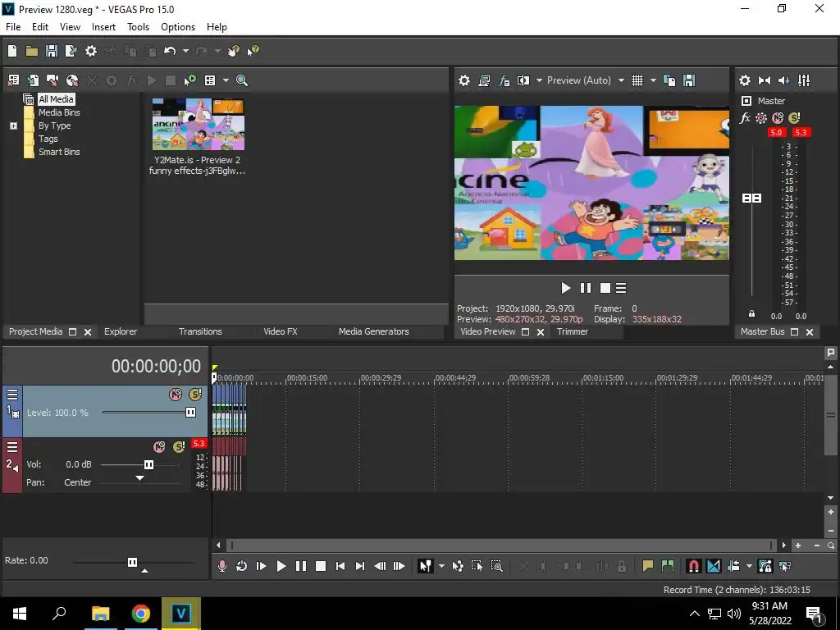Viewport: 840px width, 630px height.
Task: Click the What's This Help icon
Action: click(x=253, y=51)
